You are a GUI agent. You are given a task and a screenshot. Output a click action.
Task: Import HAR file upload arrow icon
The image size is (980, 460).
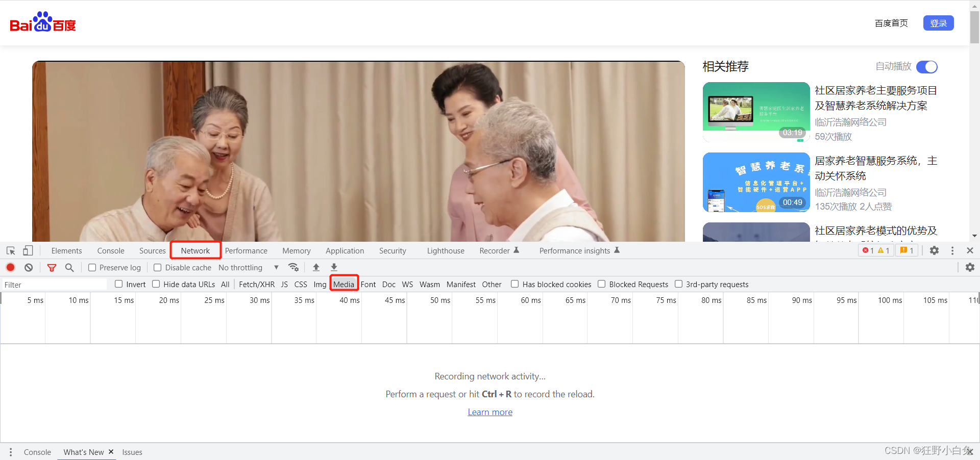point(316,267)
